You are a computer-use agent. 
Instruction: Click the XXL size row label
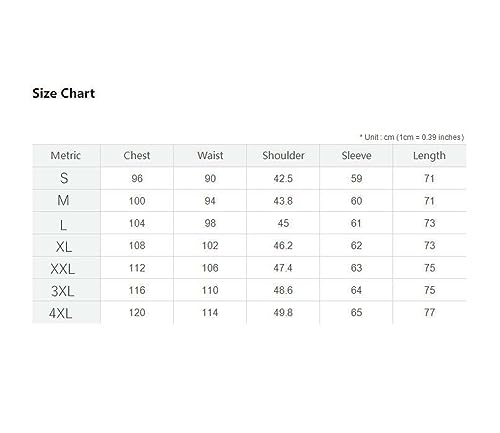(63, 269)
